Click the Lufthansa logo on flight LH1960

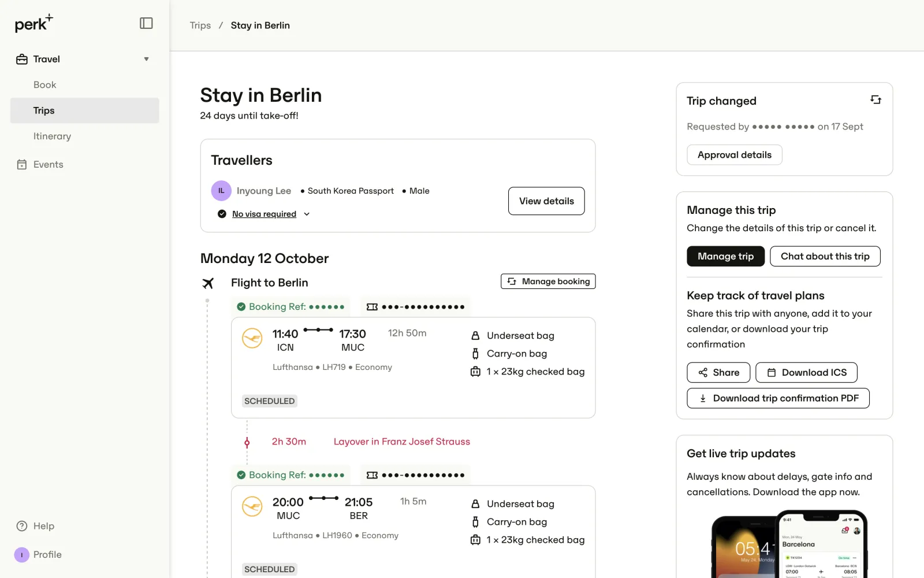point(252,506)
